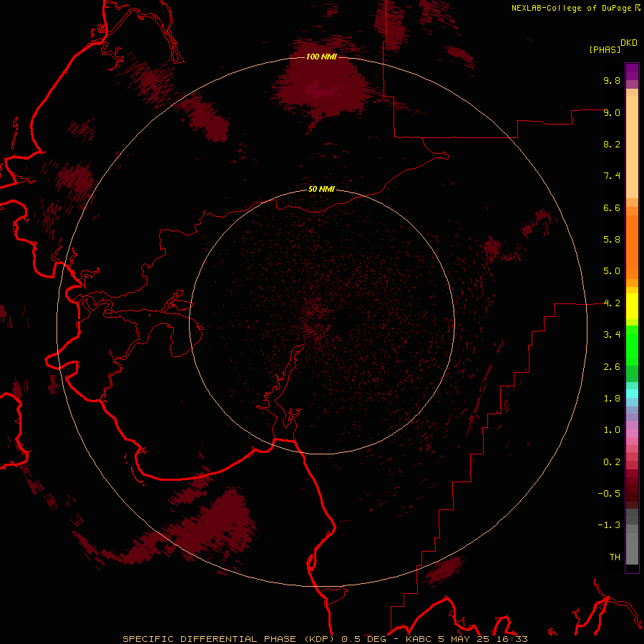
Task: Click the TH label on the scale
Action: (615, 557)
